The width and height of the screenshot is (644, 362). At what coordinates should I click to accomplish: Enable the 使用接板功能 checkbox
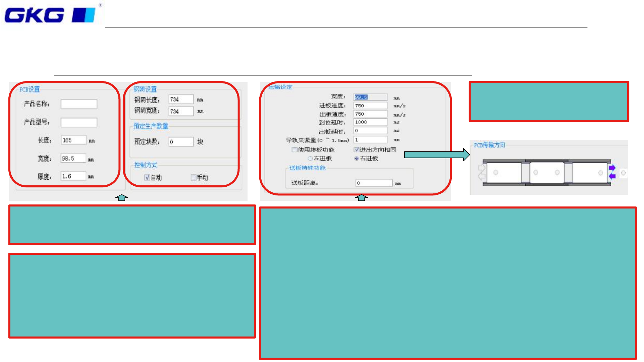click(x=294, y=150)
